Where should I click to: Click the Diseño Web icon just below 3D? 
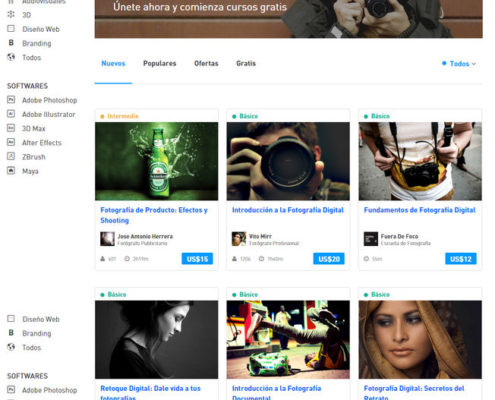pyautogui.click(x=11, y=29)
